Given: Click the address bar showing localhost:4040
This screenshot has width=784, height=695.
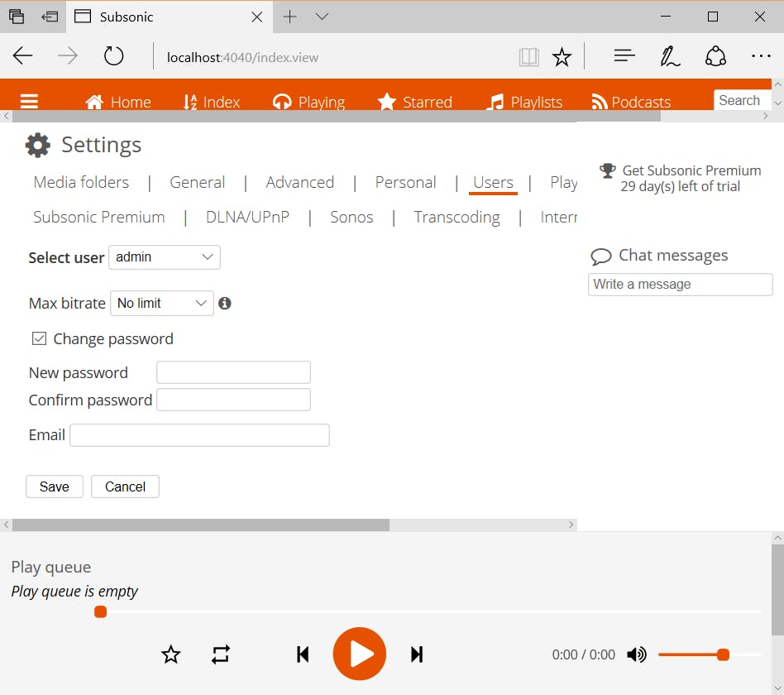Looking at the screenshot, I should (x=242, y=58).
